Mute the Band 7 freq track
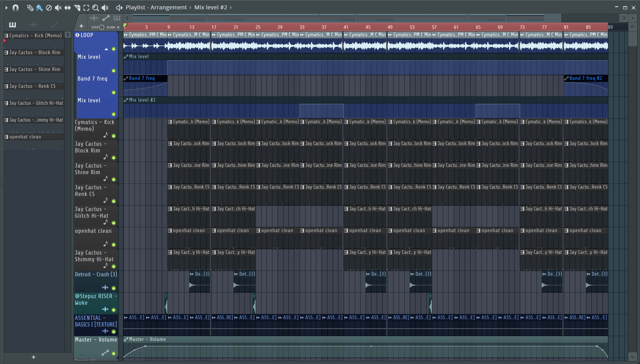The height and width of the screenshot is (364, 640). click(x=114, y=93)
